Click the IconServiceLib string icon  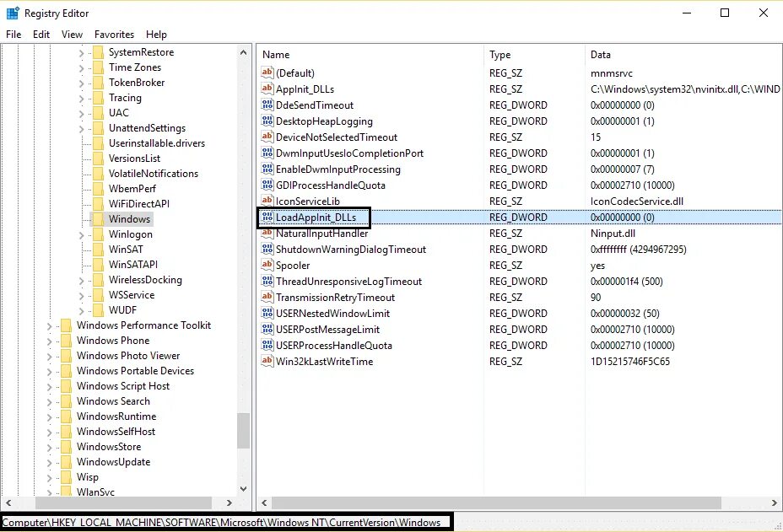[267, 201]
